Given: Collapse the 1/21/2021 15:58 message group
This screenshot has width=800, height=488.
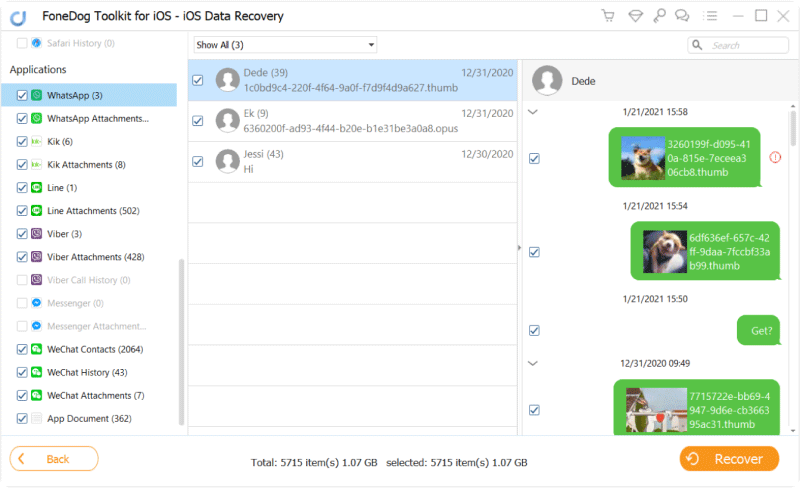Looking at the screenshot, I should click(x=533, y=112).
